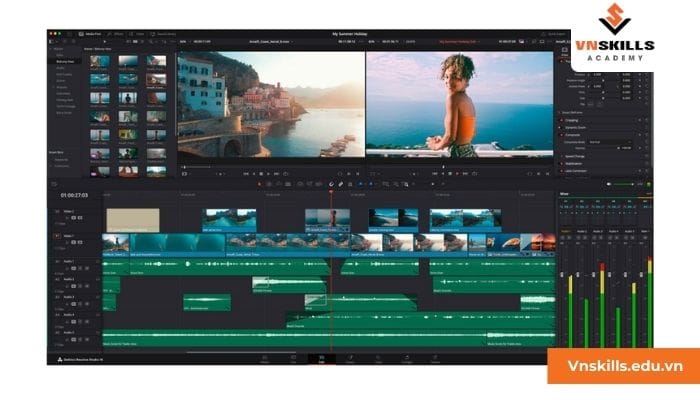Jump to first frame in timeline viewer
This screenshot has width=700, height=400.
(434, 174)
